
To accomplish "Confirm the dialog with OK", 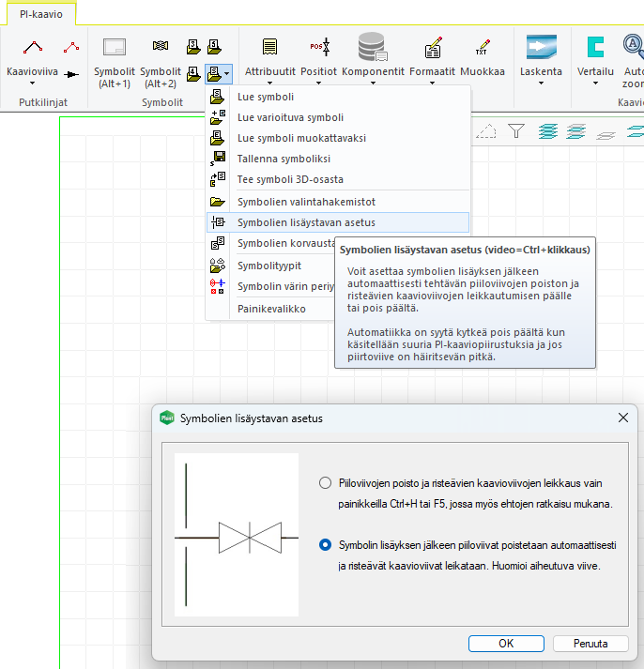I will pos(506,644).
